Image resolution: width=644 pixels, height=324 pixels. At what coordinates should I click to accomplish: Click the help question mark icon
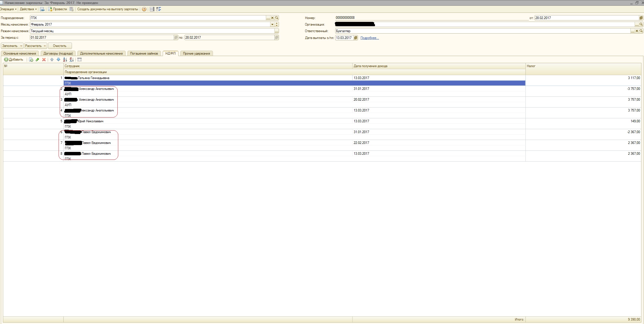point(144,9)
